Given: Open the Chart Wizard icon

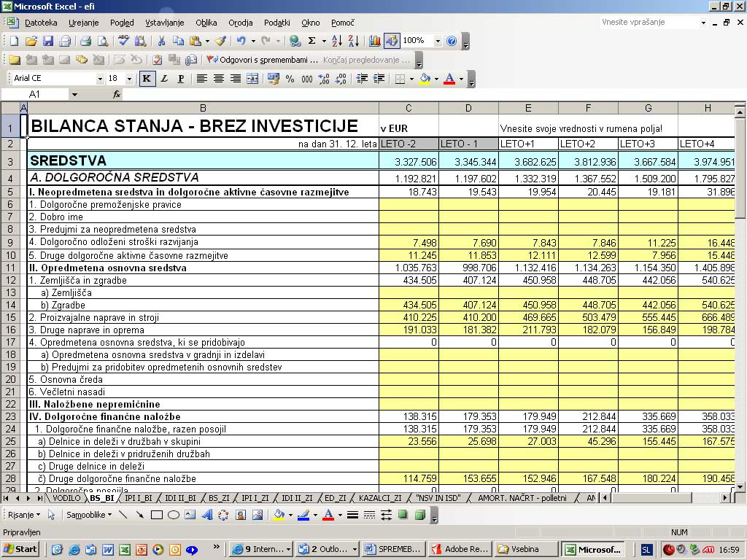Looking at the screenshot, I should coord(375,42).
